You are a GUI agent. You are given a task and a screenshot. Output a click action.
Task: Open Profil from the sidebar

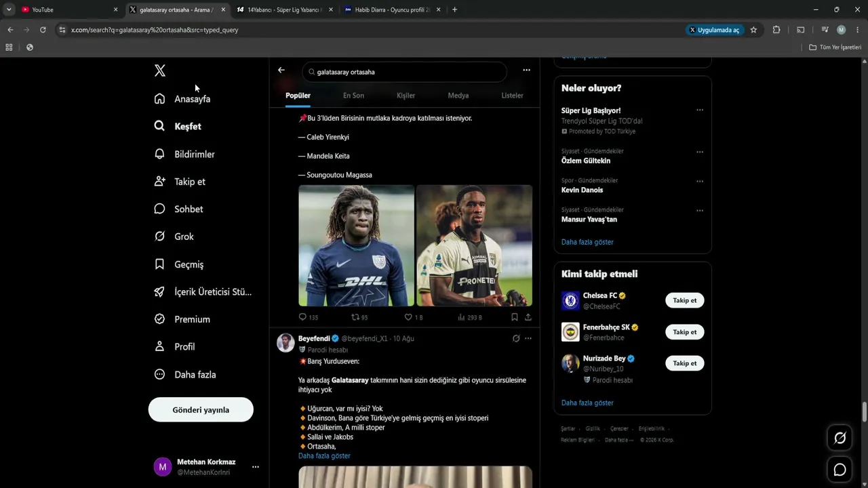click(x=174, y=346)
